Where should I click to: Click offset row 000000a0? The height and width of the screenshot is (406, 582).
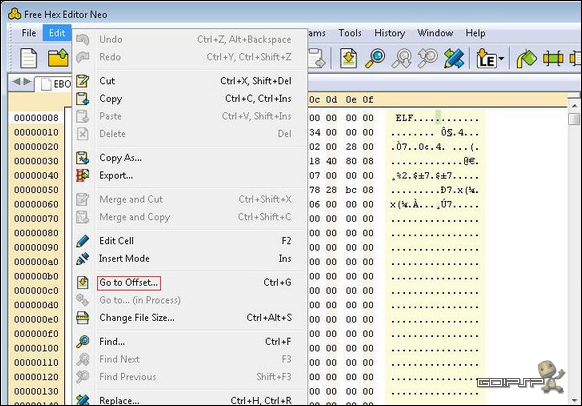[36, 262]
